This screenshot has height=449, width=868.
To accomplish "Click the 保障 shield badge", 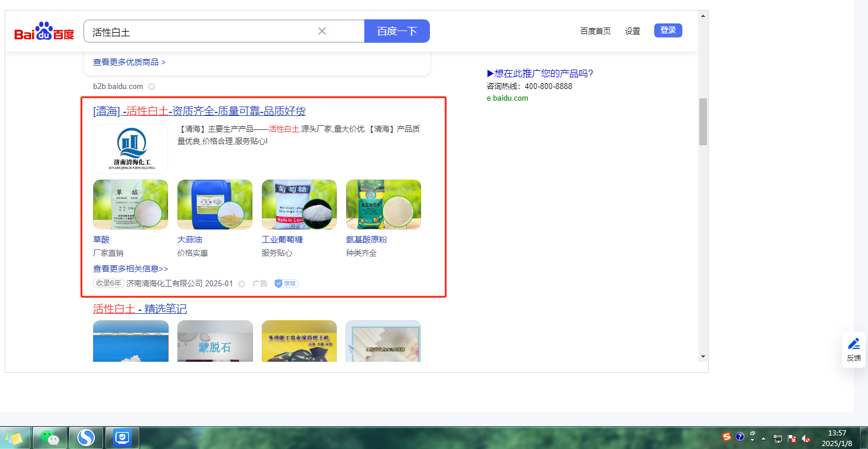I will coord(286,283).
